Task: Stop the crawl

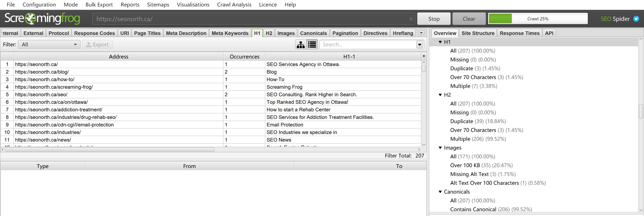Action: (x=434, y=19)
